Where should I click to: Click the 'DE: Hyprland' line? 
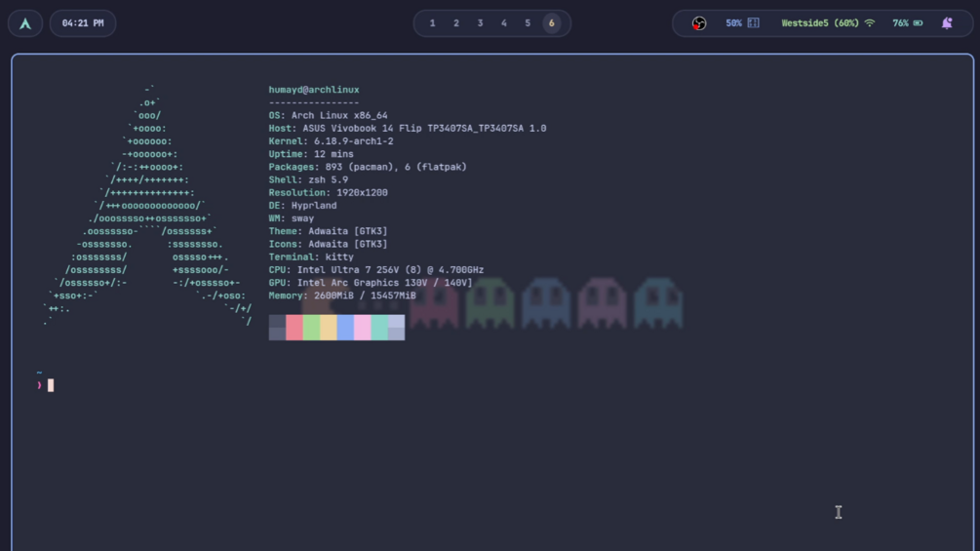302,206
